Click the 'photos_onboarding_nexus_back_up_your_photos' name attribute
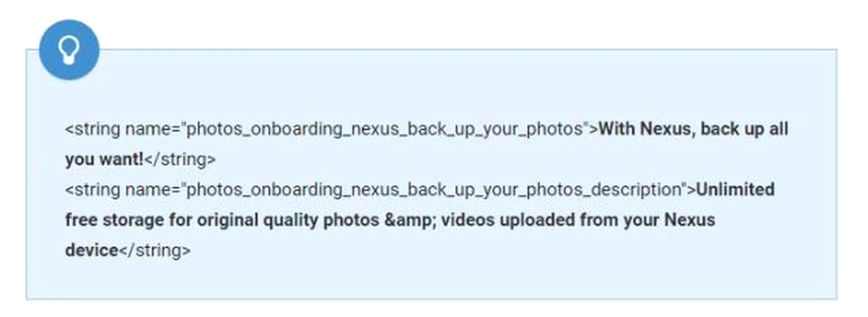 (385, 129)
